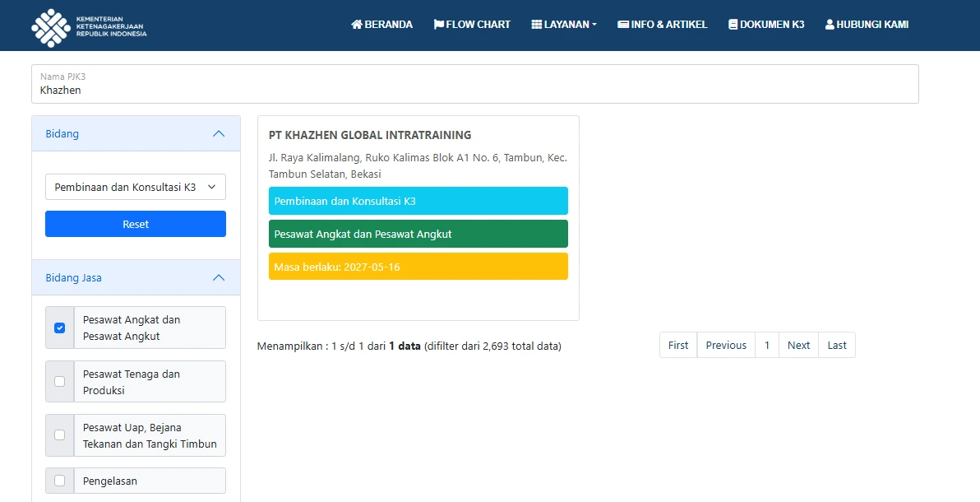Click the yellow Masa berlaku badge
The height and width of the screenshot is (502, 980).
(x=418, y=267)
